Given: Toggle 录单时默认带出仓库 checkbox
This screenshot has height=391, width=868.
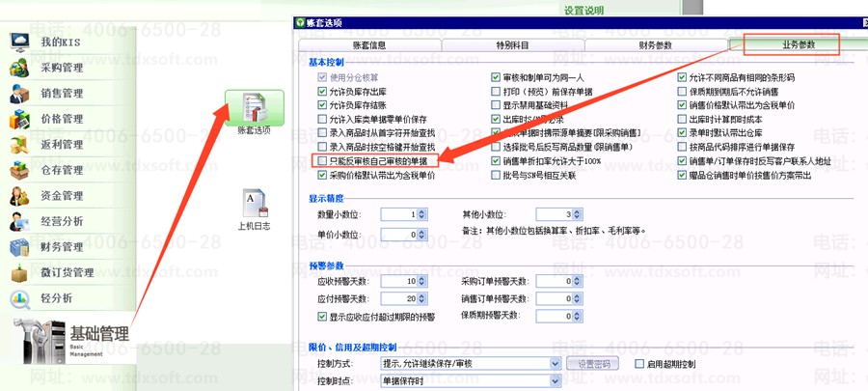Looking at the screenshot, I should click(683, 133).
